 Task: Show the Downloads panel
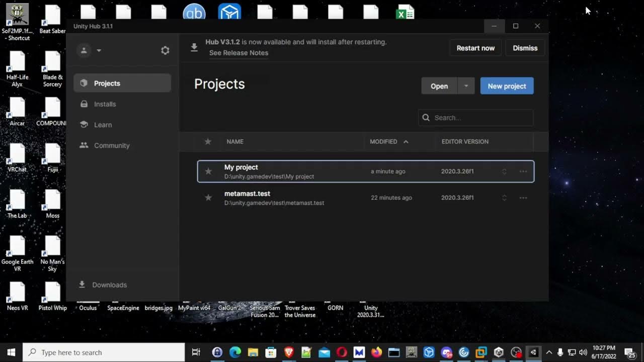(103, 285)
